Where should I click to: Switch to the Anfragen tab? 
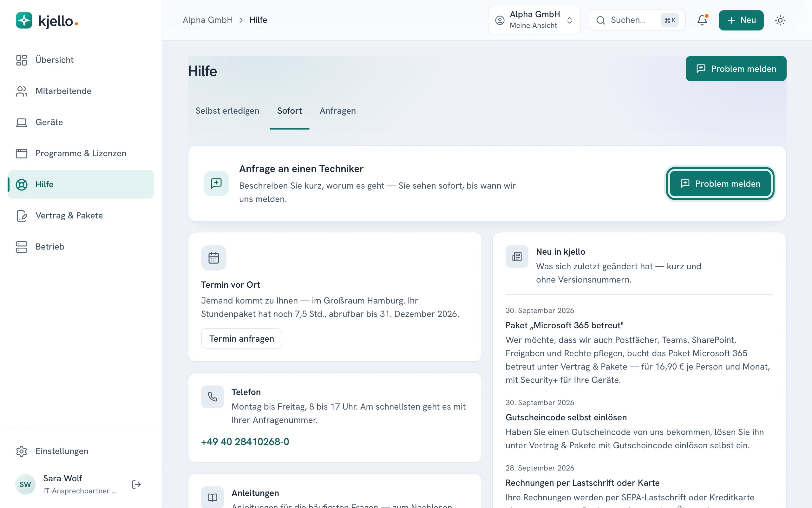337,110
